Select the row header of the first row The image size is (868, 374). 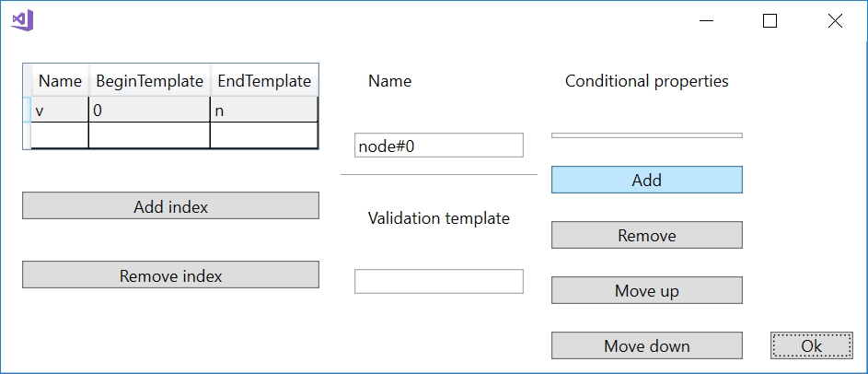point(27,110)
